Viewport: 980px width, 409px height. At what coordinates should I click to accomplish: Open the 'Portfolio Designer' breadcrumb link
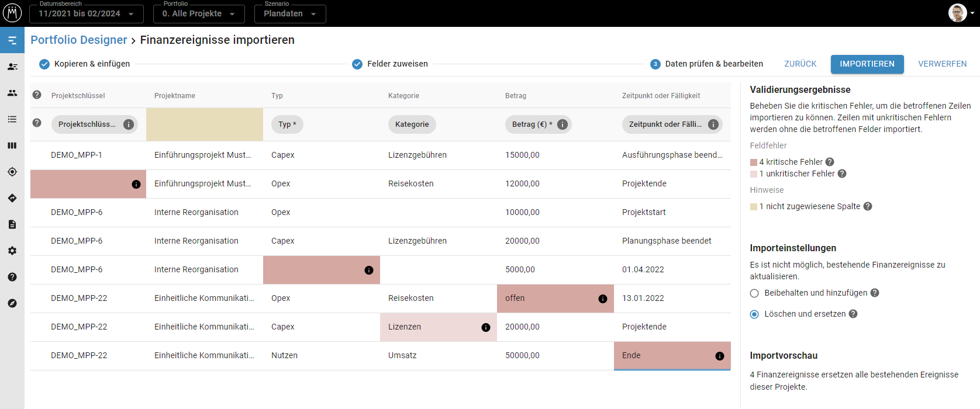(79, 40)
